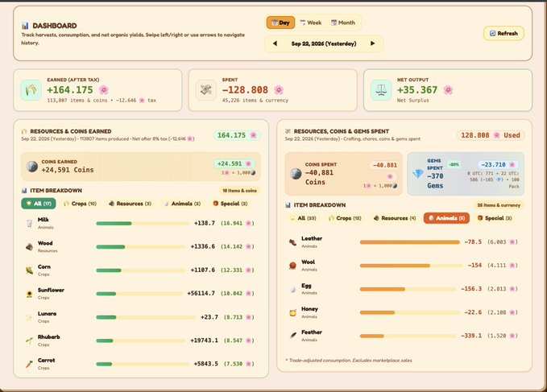
Task: Click the +1336.6 Wood amount
Action: 203,246
